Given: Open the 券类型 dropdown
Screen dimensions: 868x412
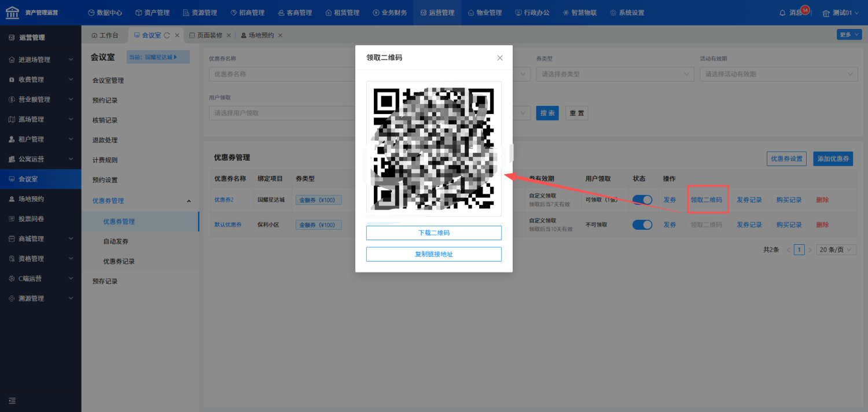Looking at the screenshot, I should [x=615, y=74].
